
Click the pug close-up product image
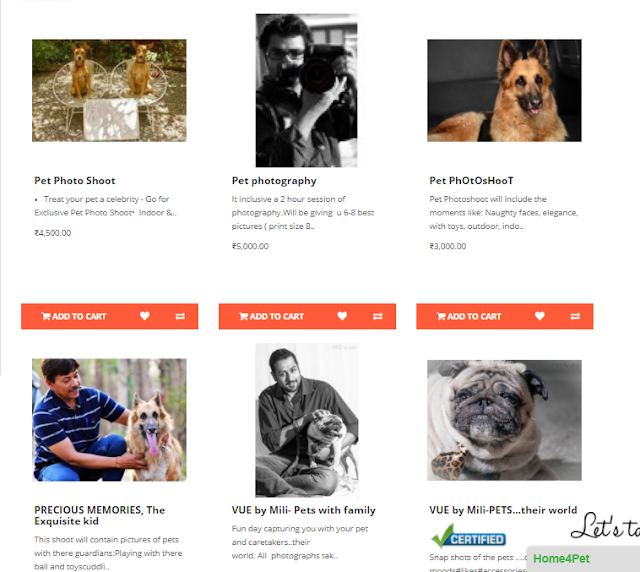[x=504, y=420]
